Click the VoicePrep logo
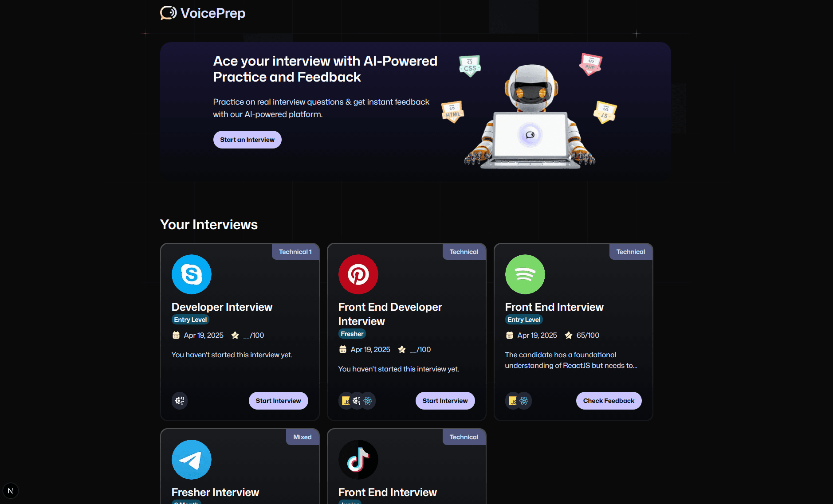833x504 pixels. point(203,13)
